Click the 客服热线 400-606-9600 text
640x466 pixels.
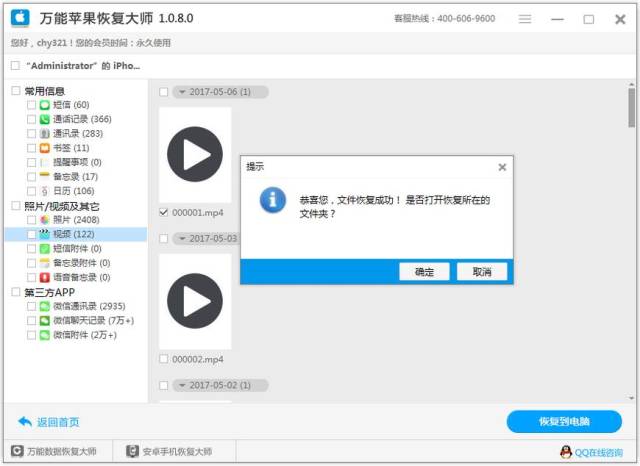point(444,18)
